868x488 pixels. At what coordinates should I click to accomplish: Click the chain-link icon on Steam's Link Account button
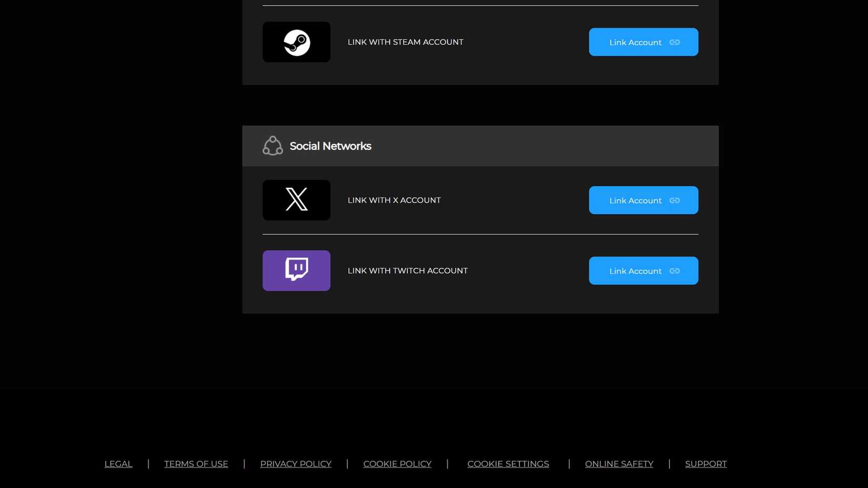(674, 42)
